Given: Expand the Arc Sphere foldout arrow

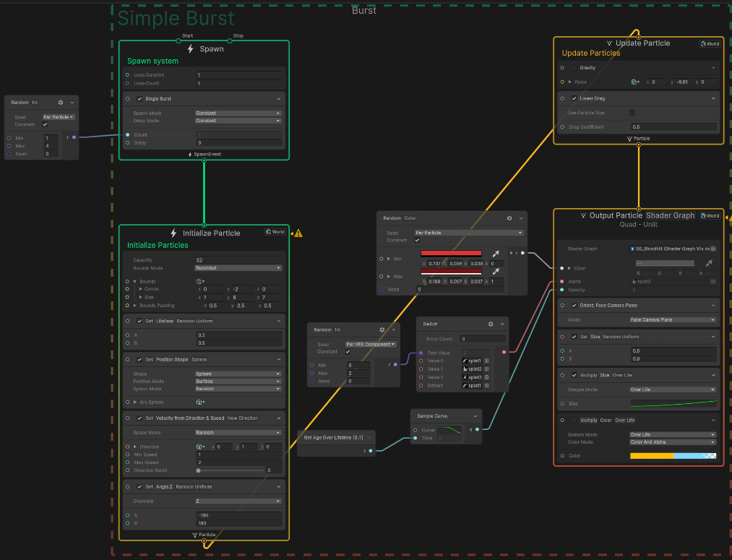Looking at the screenshot, I should point(135,402).
